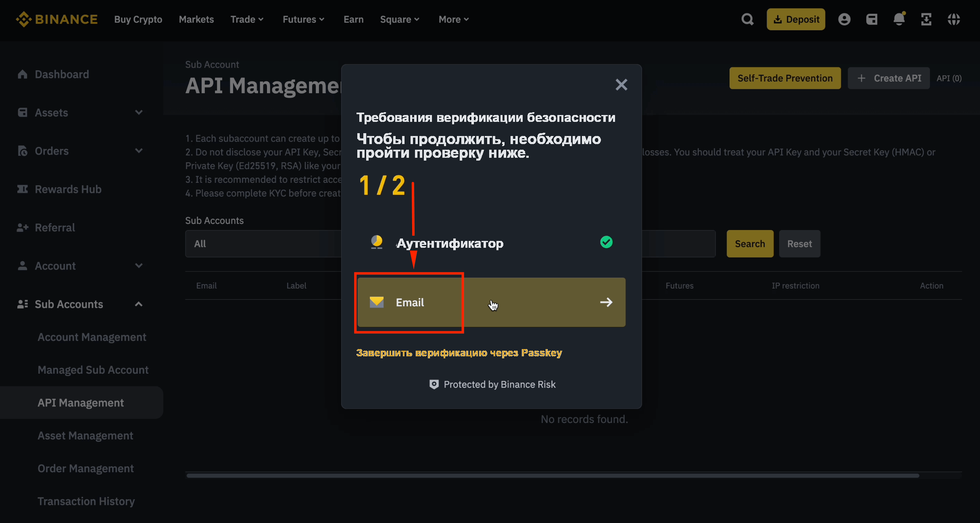Click the horizontal table scrollbar
This screenshot has width=980, height=523.
click(x=553, y=475)
